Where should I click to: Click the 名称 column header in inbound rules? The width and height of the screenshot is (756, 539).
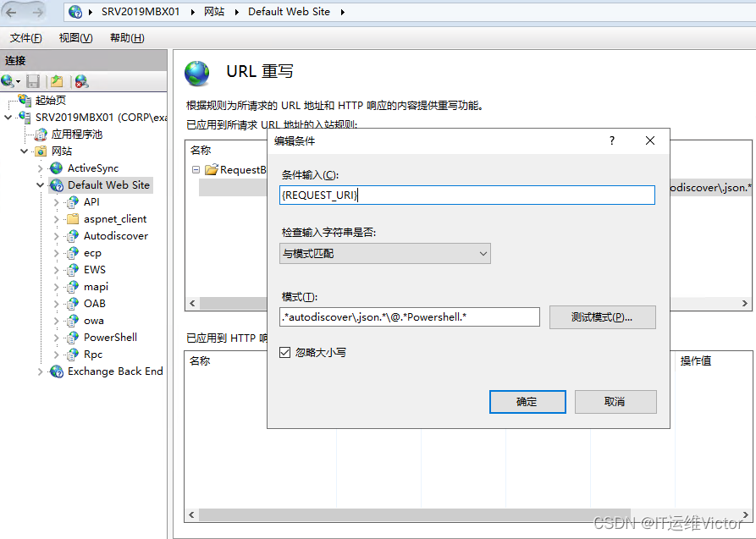(x=201, y=150)
